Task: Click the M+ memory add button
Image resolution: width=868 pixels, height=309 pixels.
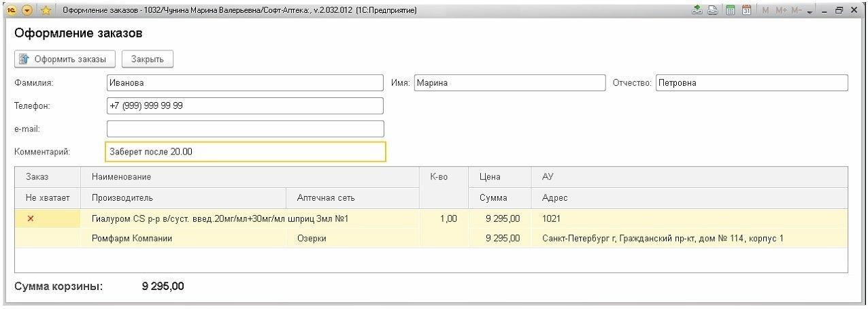Action: click(780, 11)
